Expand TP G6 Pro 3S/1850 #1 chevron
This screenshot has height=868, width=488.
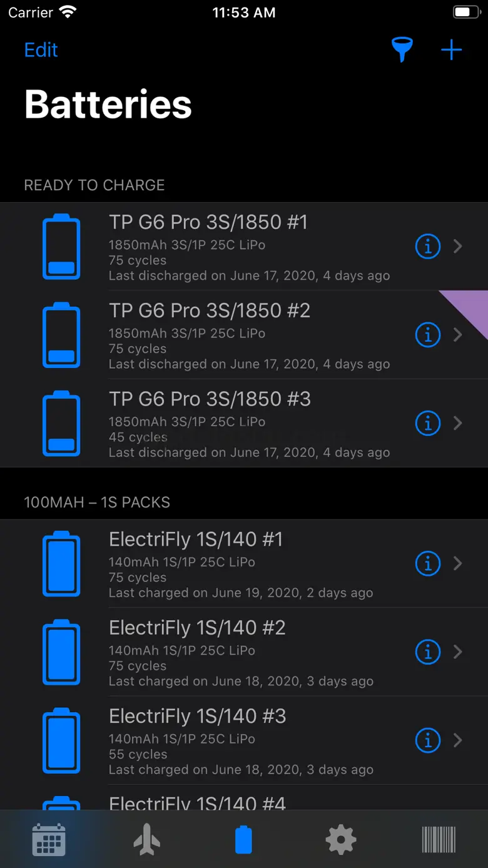point(458,247)
